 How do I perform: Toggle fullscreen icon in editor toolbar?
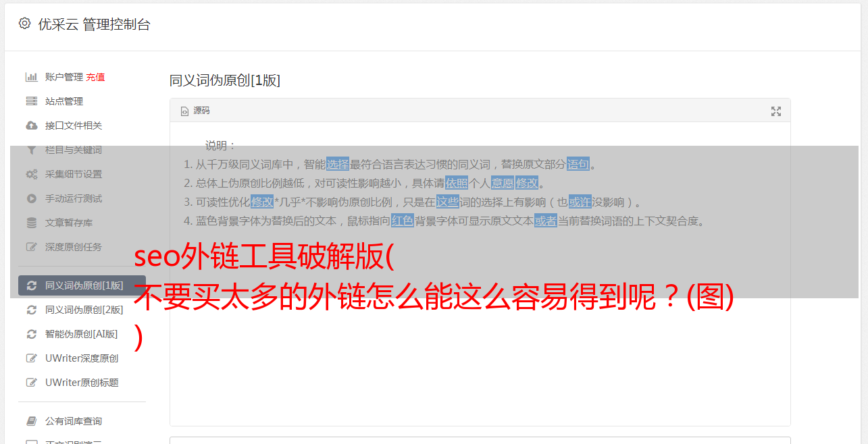coord(776,111)
